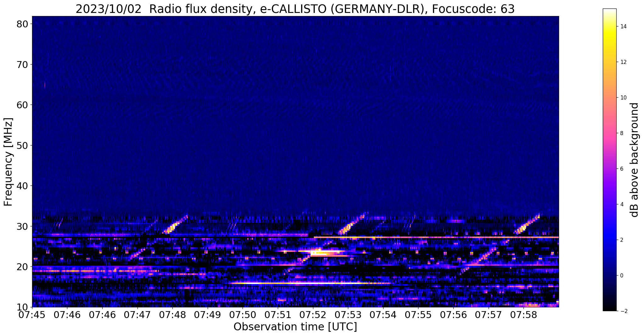The height and width of the screenshot is (336, 644).
Task: Click the 07:53 time tick label
Action: coord(348,315)
